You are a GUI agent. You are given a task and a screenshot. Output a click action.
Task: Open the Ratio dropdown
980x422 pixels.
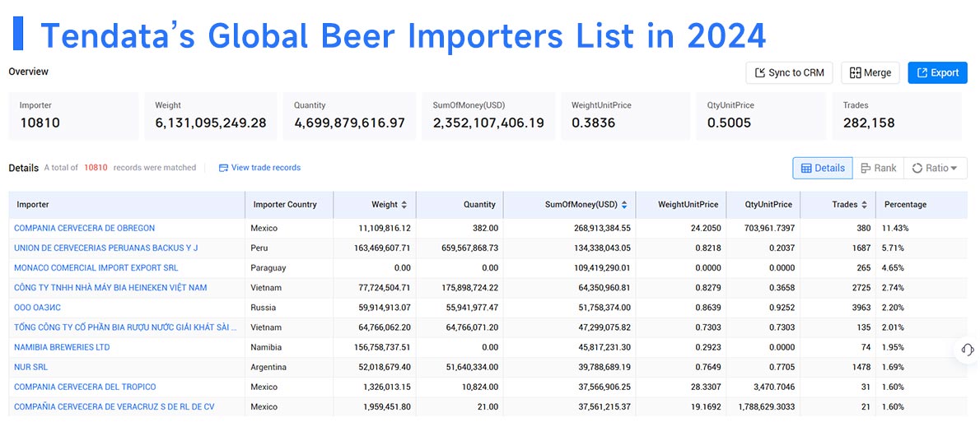point(935,168)
